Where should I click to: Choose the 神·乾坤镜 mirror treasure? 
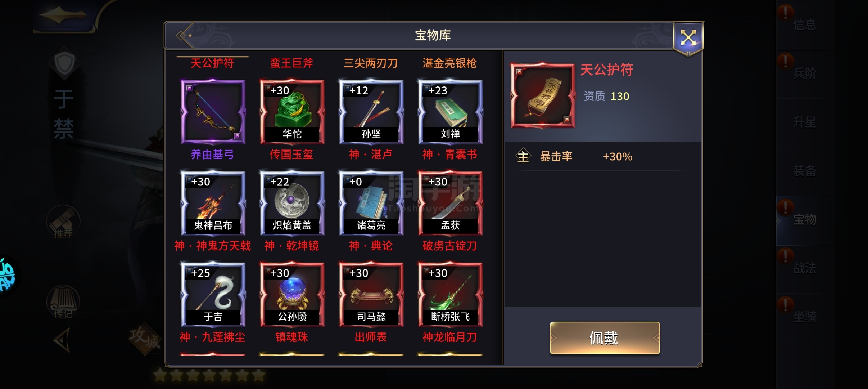(292, 204)
